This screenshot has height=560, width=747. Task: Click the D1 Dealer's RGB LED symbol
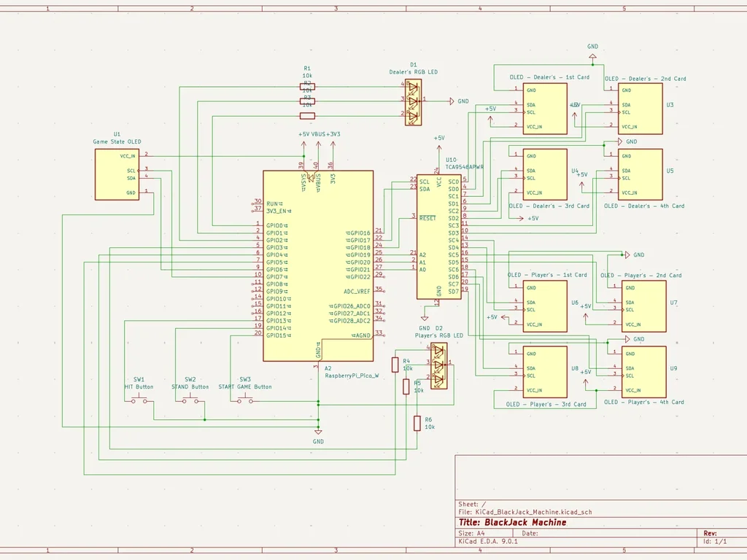414,102
